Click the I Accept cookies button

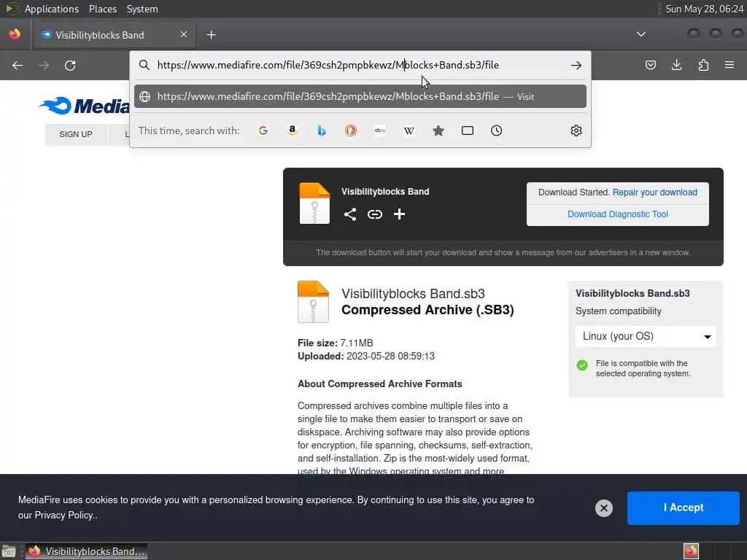[683, 507]
